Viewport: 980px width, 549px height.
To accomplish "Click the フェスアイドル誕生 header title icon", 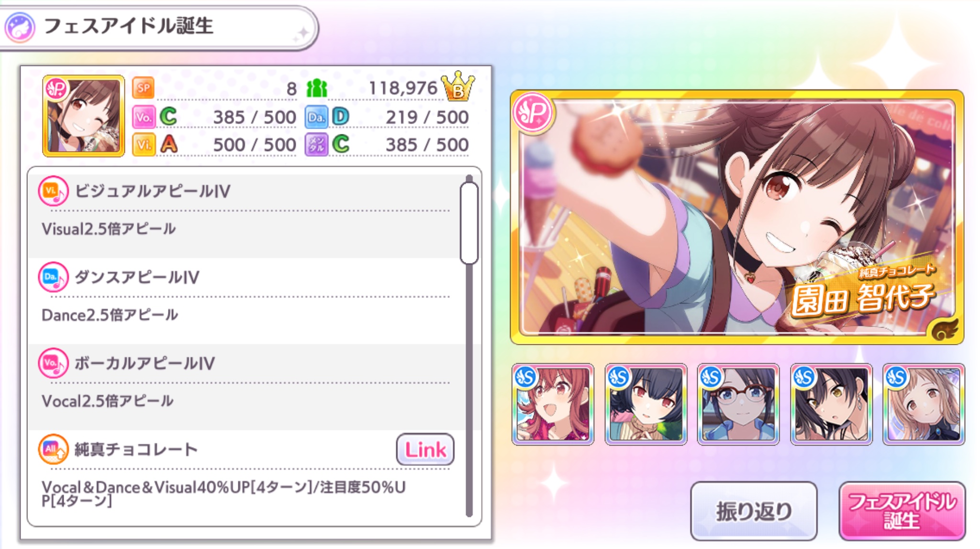I will [x=20, y=27].
